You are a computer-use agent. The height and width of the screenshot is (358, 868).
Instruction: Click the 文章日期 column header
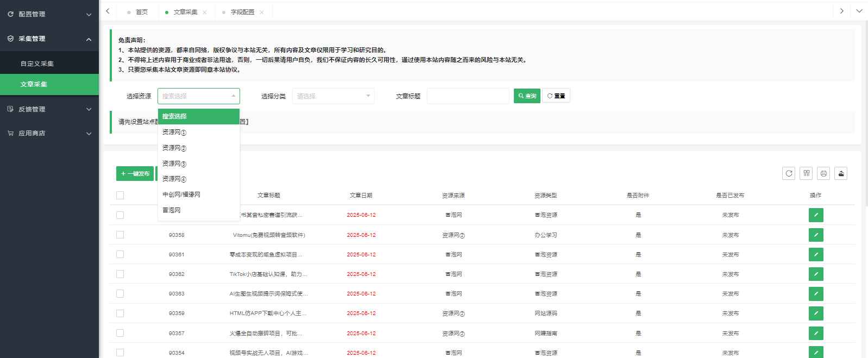361,195
